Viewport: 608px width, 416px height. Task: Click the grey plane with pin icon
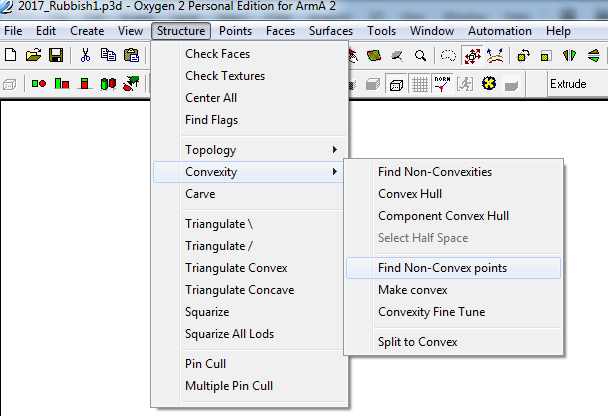pos(397,56)
